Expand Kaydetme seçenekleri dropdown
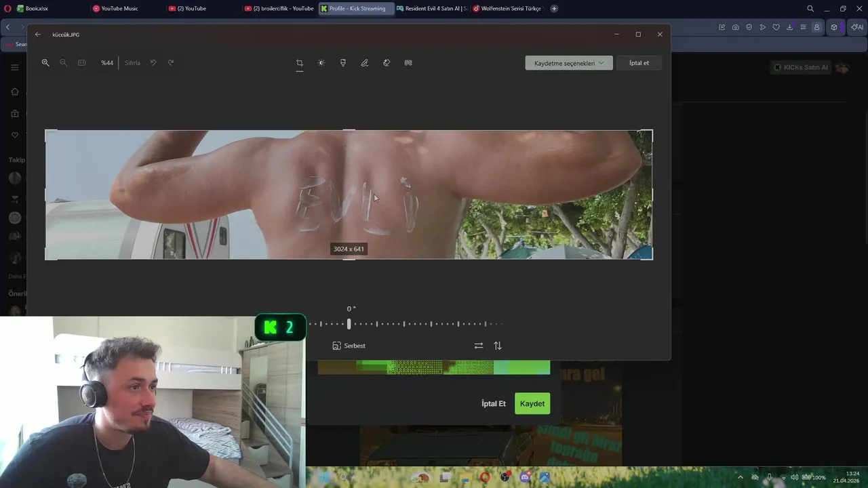The height and width of the screenshot is (488, 868). pos(569,63)
